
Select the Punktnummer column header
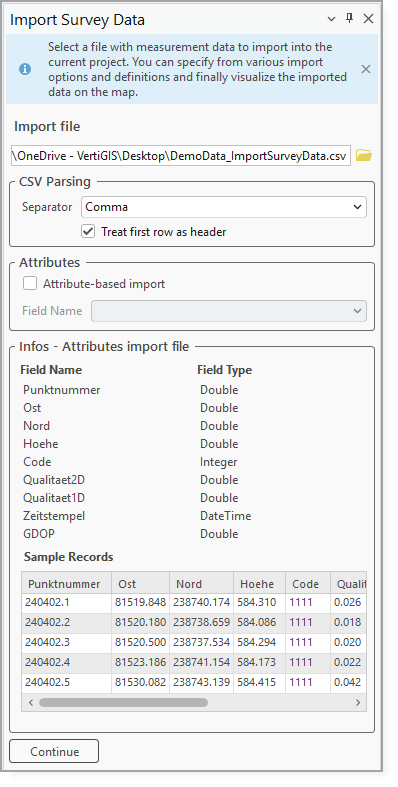tap(66, 583)
